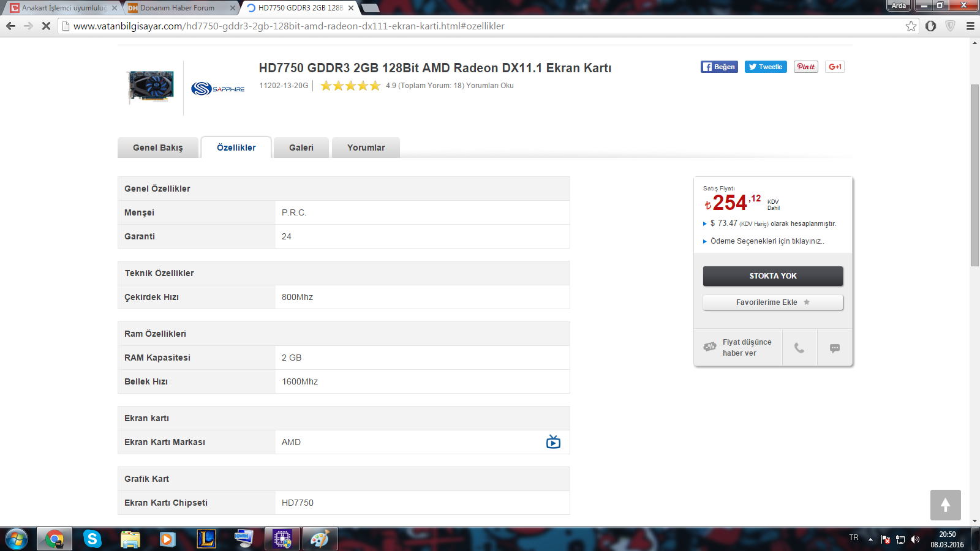Click the STOKTA YOK button
The height and width of the screenshot is (551, 980).
[773, 276]
